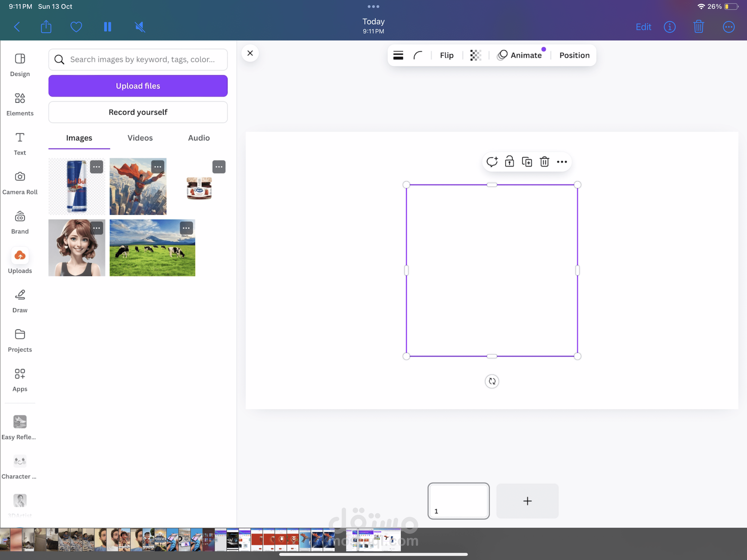Delete selected element with trash icon
The height and width of the screenshot is (560, 747).
pyautogui.click(x=544, y=162)
